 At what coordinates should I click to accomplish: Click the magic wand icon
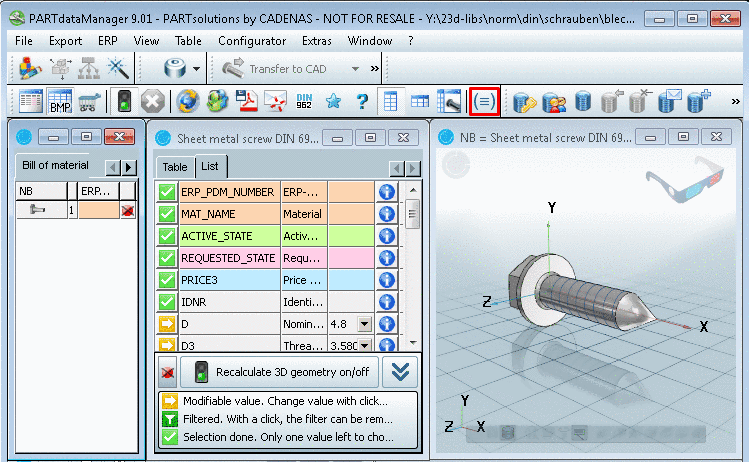[118, 68]
